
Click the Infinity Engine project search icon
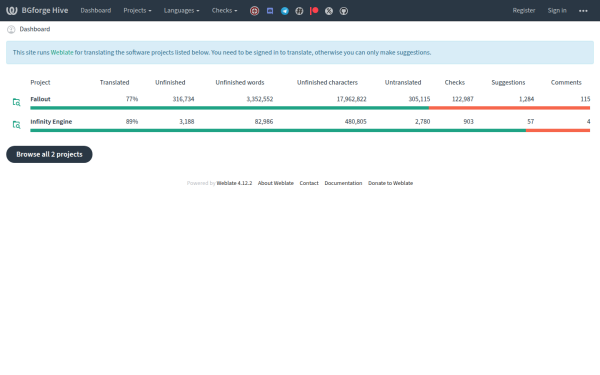[16, 125]
